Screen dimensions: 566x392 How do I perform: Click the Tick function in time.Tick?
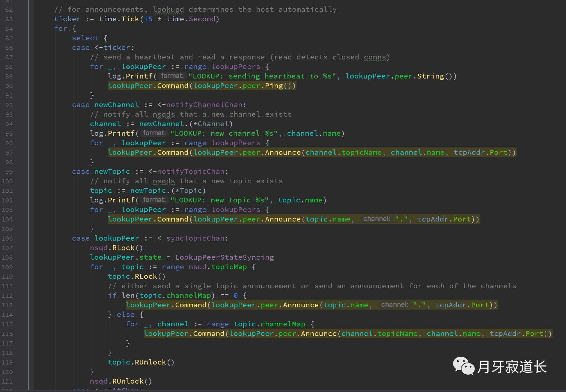130,19
